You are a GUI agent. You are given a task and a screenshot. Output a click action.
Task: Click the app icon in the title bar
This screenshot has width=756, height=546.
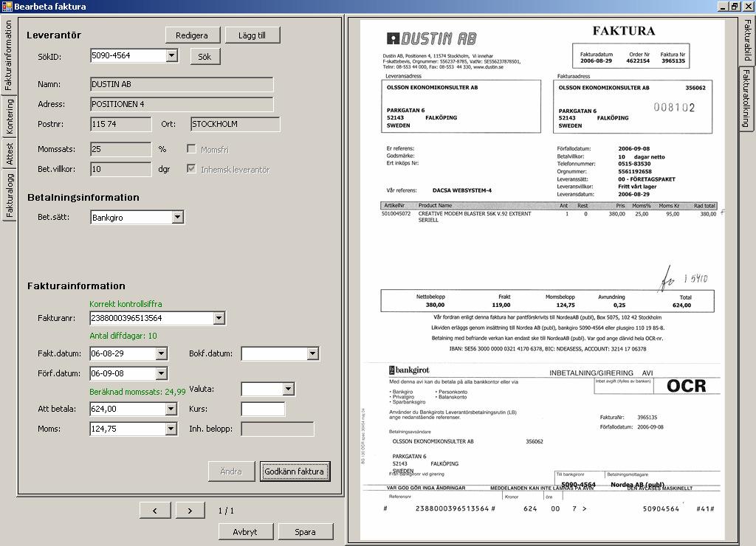pos(7,6)
